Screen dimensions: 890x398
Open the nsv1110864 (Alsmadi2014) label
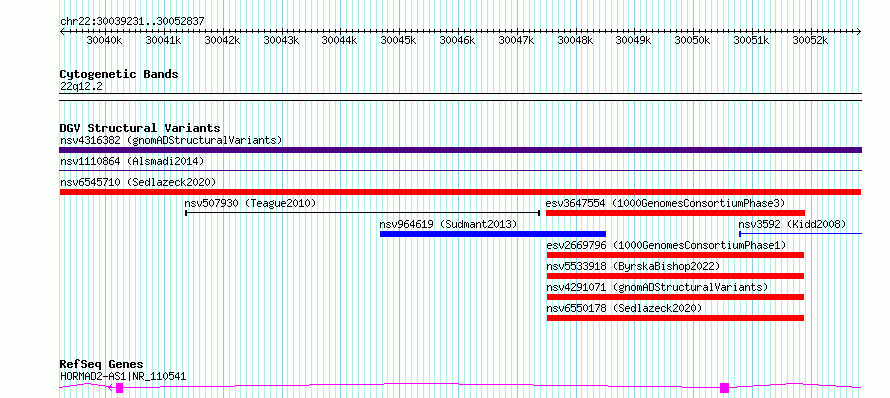(x=132, y=162)
